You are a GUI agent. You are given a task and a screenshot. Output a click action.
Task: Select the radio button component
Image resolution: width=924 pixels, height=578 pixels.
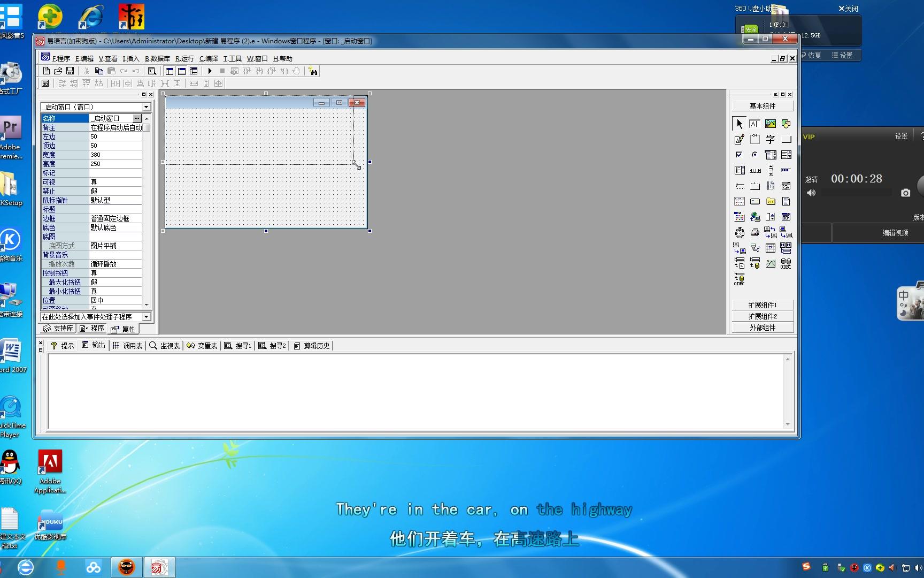754,155
